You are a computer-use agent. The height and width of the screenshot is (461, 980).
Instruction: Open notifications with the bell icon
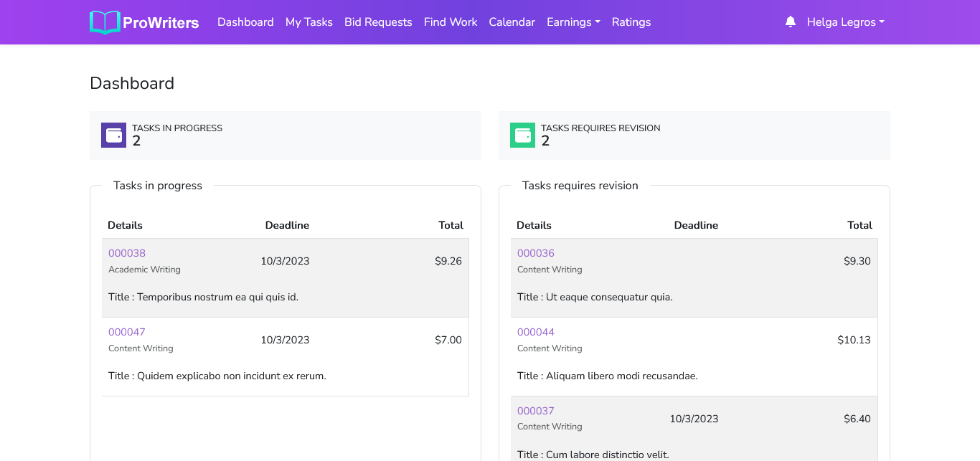coord(791,22)
